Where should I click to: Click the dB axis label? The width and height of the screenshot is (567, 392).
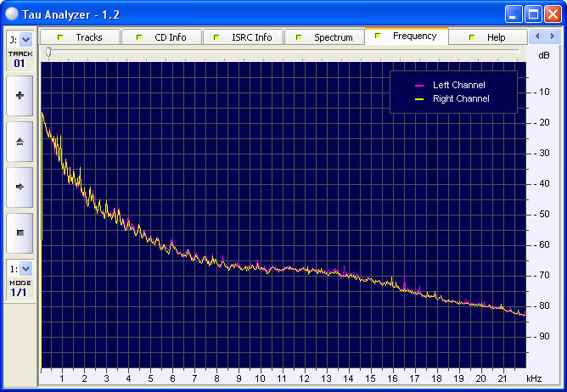click(x=544, y=56)
